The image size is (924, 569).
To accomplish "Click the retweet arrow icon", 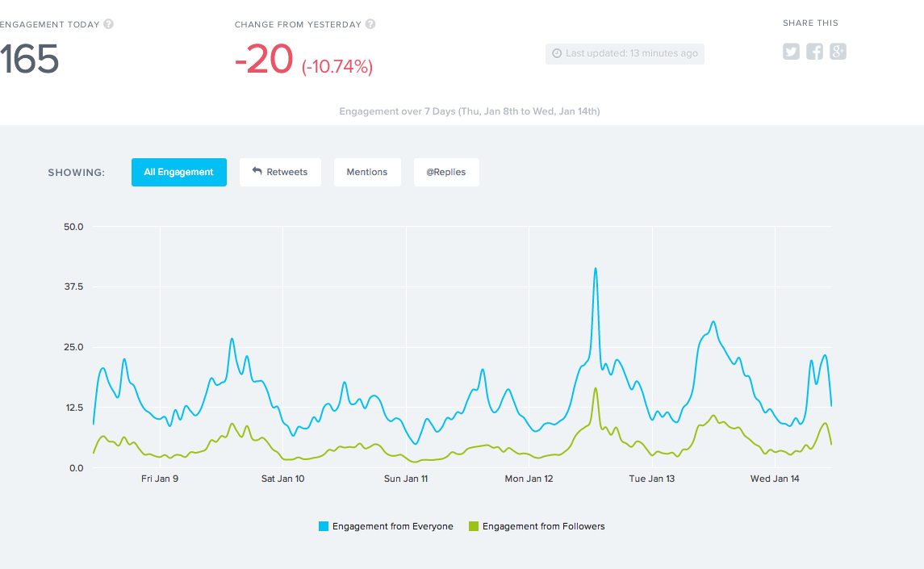I will pos(257,171).
